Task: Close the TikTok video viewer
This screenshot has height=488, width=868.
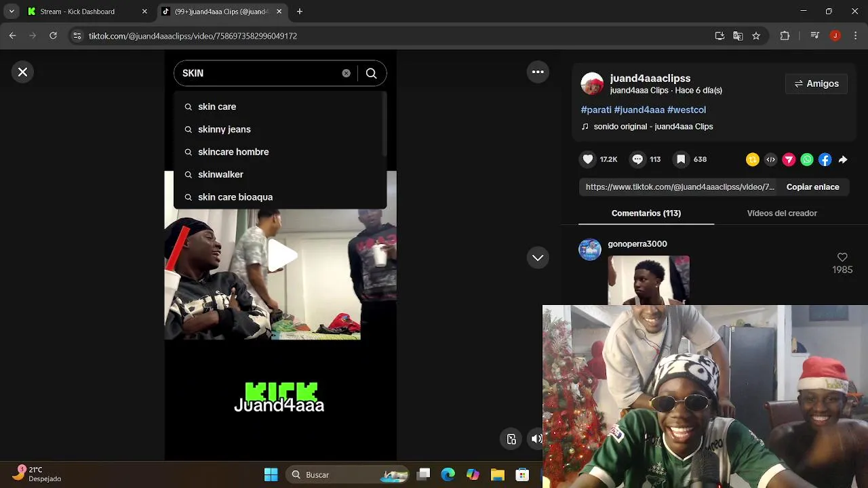Action: coord(22,72)
